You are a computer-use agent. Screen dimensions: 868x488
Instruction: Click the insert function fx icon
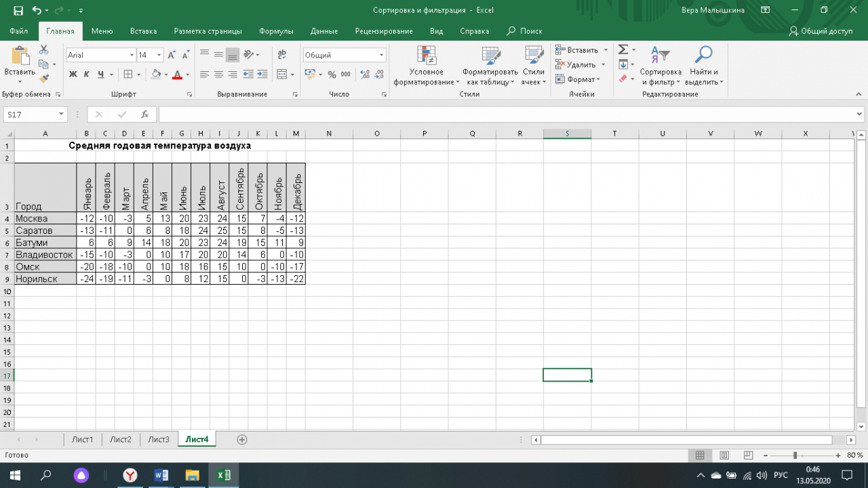[144, 115]
